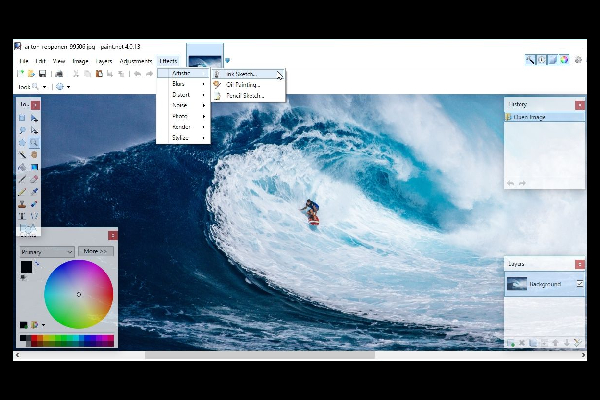This screenshot has width=600, height=400.
Task: Click the More >> button in Colors
Action: pyautogui.click(x=96, y=252)
